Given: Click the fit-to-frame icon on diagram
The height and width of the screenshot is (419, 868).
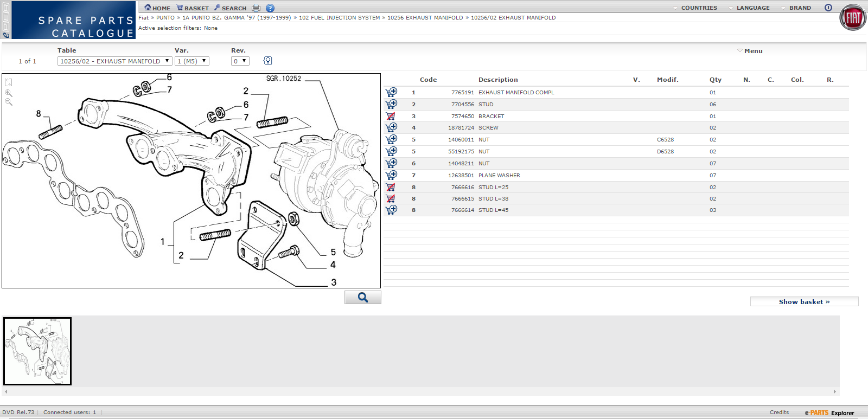Looking at the screenshot, I should pos(9,82).
